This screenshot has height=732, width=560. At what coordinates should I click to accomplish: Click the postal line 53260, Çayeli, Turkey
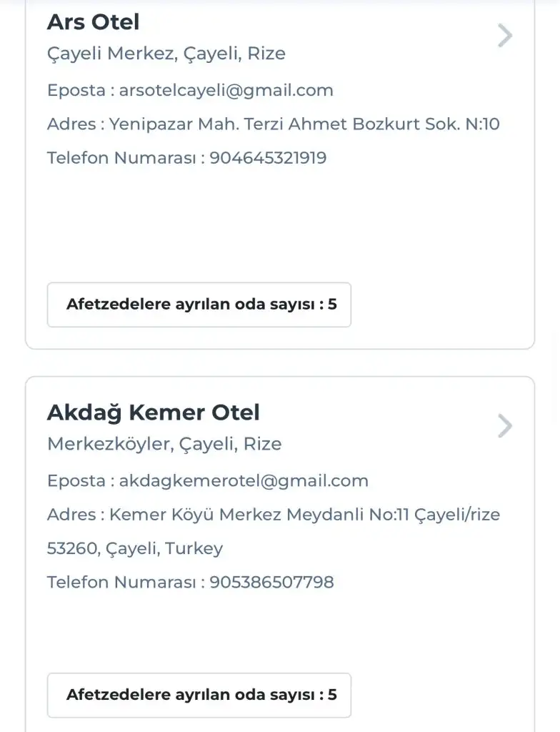click(x=135, y=549)
